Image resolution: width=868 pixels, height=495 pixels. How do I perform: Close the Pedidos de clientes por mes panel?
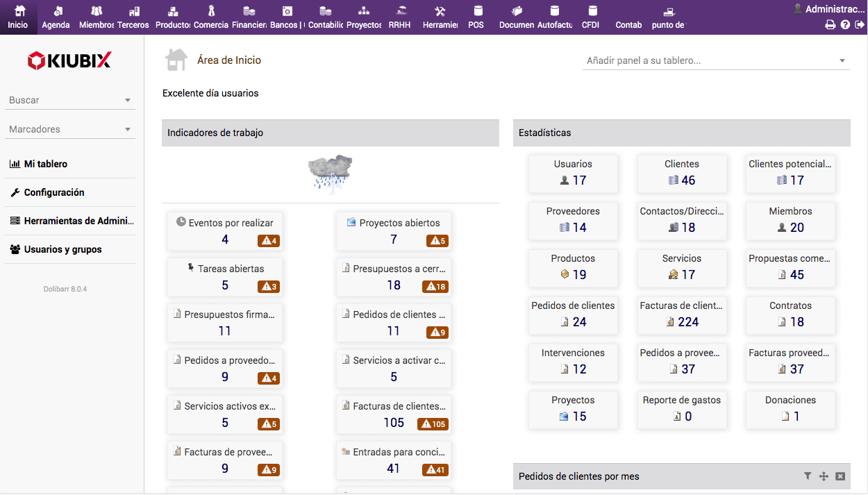(840, 476)
